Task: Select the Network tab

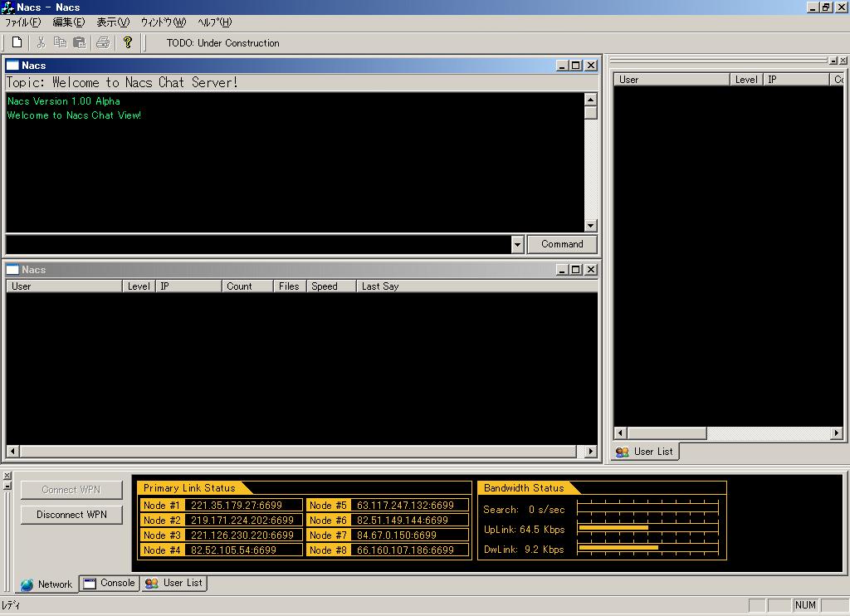Action: point(47,584)
